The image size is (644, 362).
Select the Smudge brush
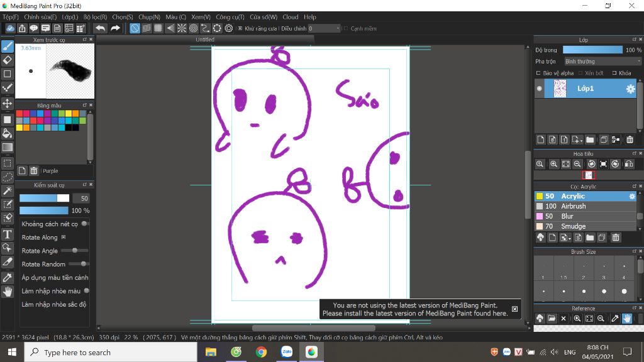(x=586, y=226)
